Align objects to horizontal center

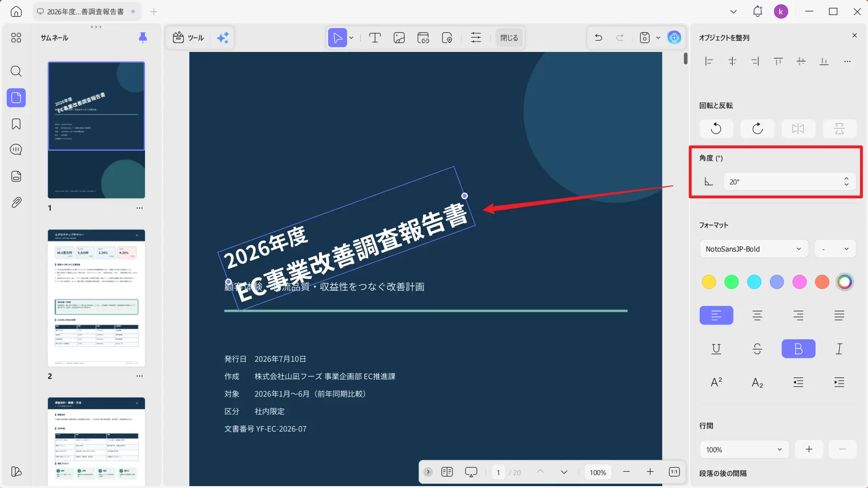(x=732, y=61)
